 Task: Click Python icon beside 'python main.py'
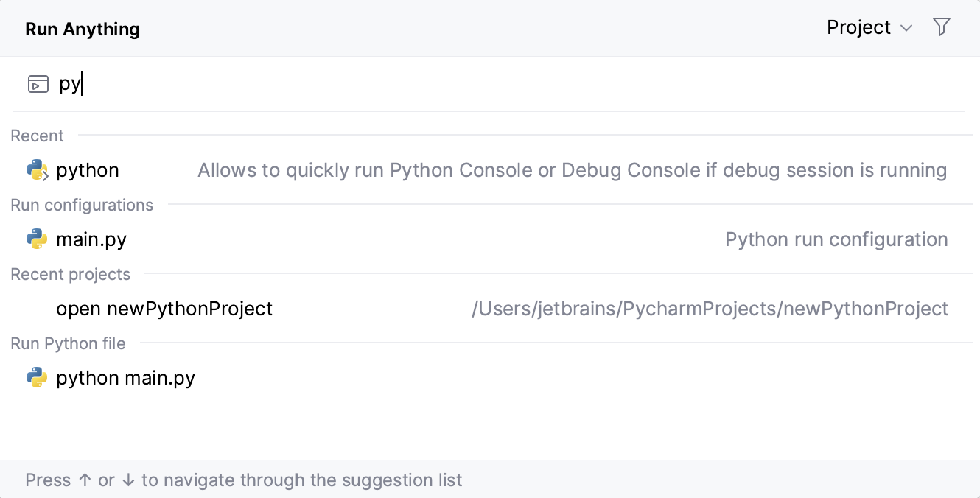[37, 378]
